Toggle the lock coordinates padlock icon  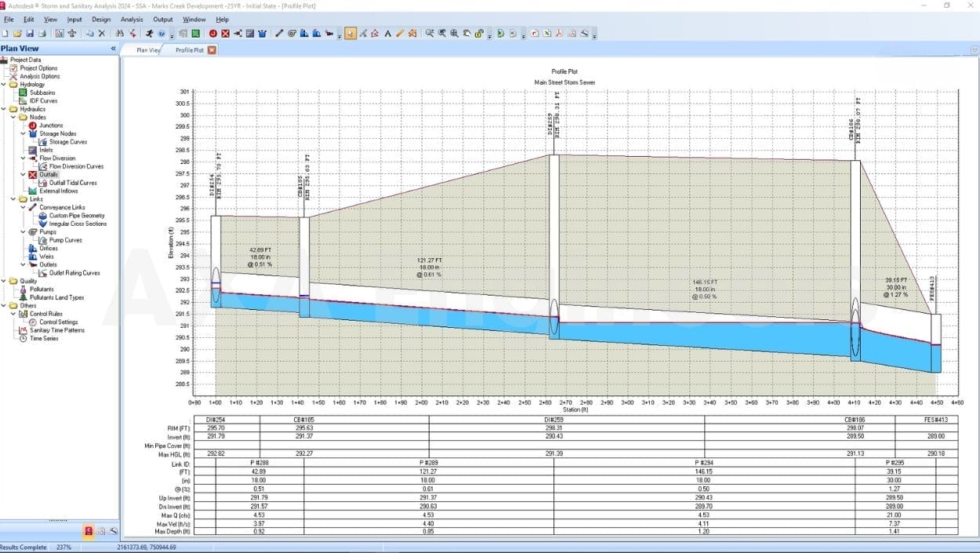478,34
